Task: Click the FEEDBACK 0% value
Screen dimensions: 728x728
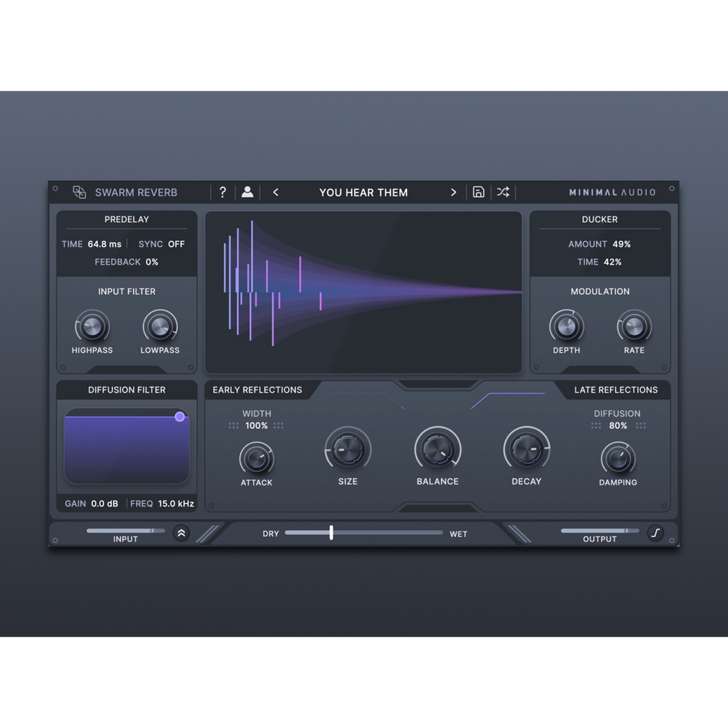Action: [x=152, y=262]
